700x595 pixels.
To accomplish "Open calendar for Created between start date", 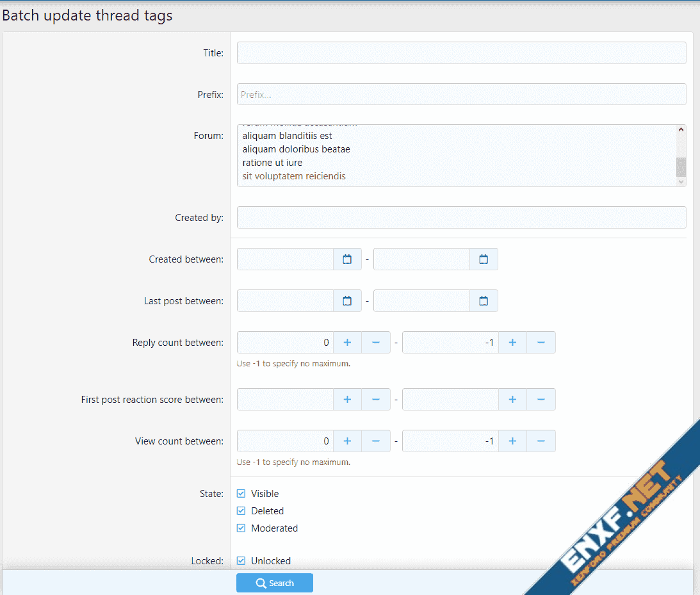I will 347,259.
